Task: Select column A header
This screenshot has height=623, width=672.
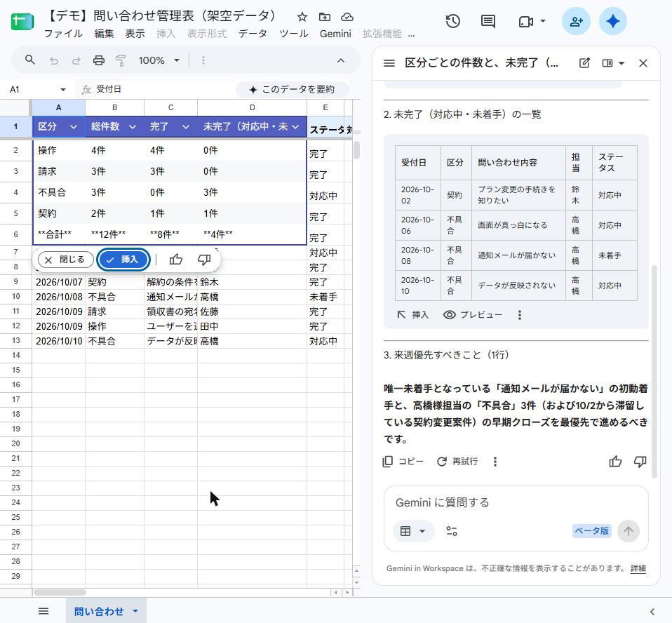Action: [x=59, y=107]
